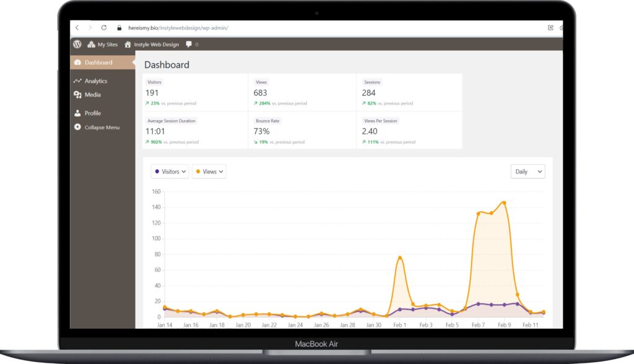
Task: Click the share icon in address bar
Action: point(550,28)
